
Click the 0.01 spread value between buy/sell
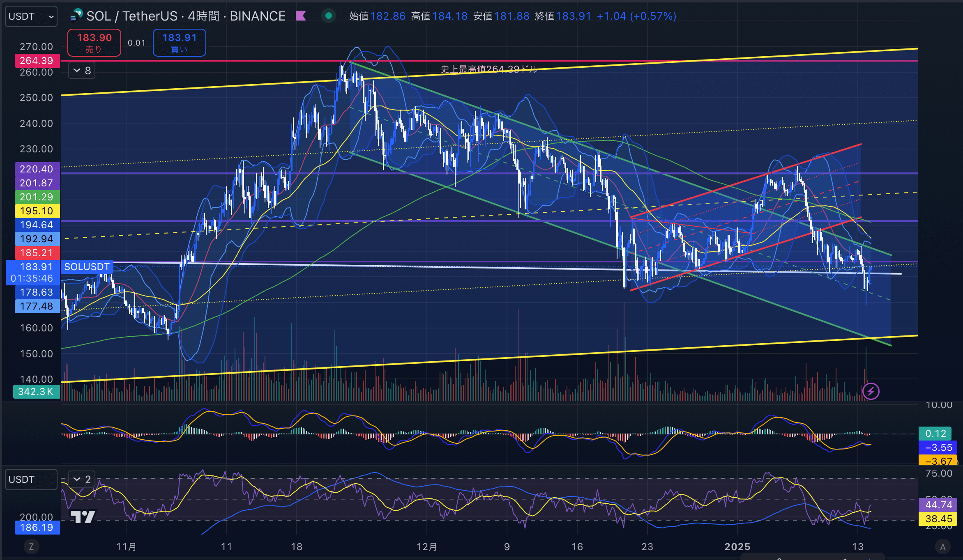point(136,43)
